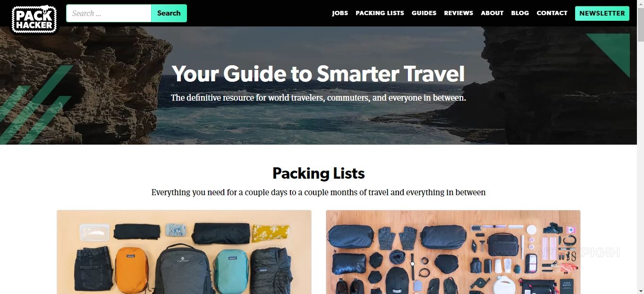The image size is (644, 294).
Task: Click the Newsletter button
Action: pos(602,13)
